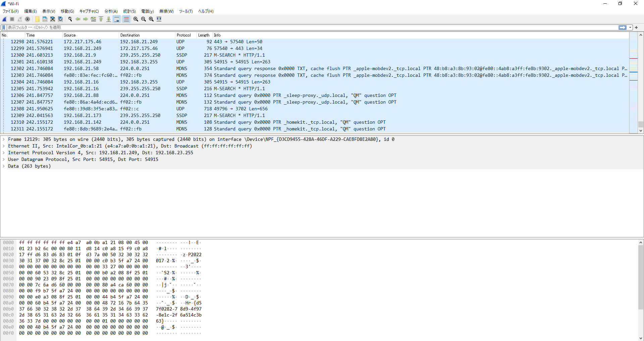The height and width of the screenshot is (341, 644).
Task: Click scroll-down arrow of packet list scrollbar
Action: pyautogui.click(x=641, y=131)
